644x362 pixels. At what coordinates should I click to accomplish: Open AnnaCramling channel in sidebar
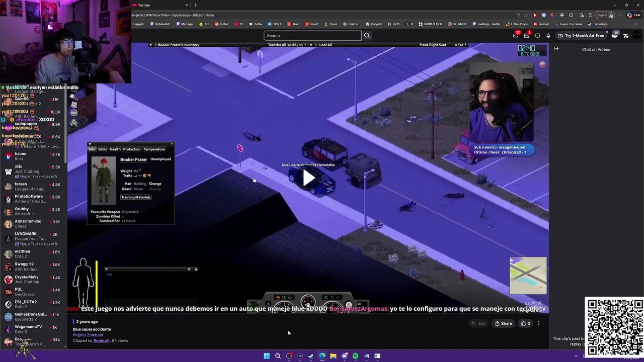click(33, 224)
